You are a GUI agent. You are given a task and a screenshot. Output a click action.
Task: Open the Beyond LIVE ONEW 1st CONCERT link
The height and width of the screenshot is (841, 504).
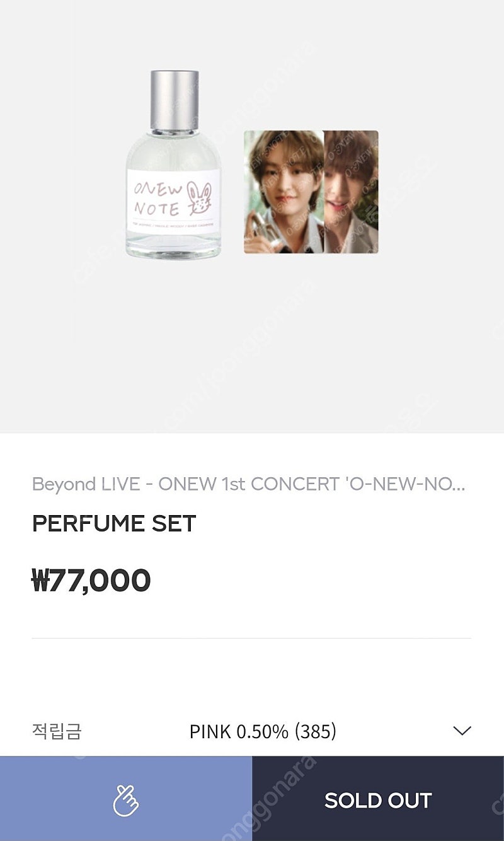point(249,484)
